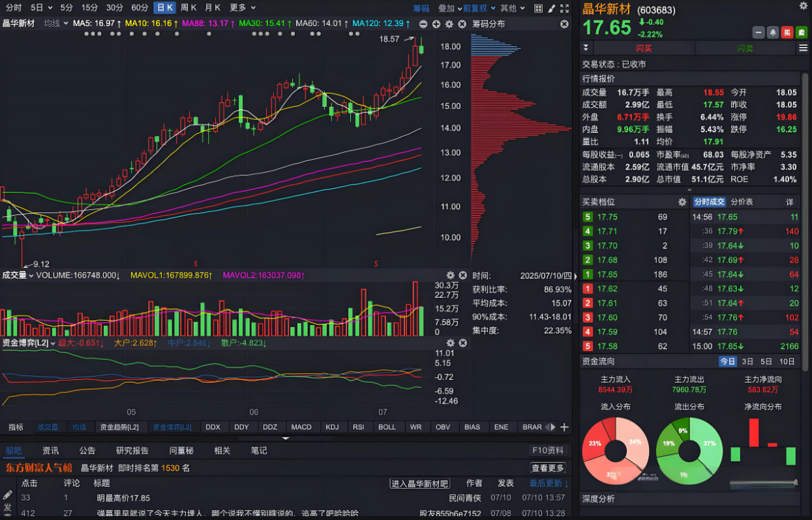Select the MACD indicator tab
The width and height of the screenshot is (812, 520).
pos(302,427)
